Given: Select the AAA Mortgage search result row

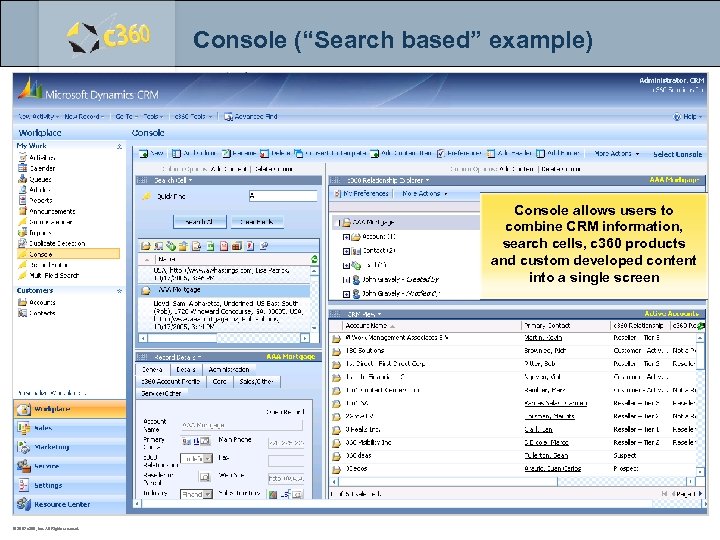Looking at the screenshot, I should pyautogui.click(x=224, y=290).
